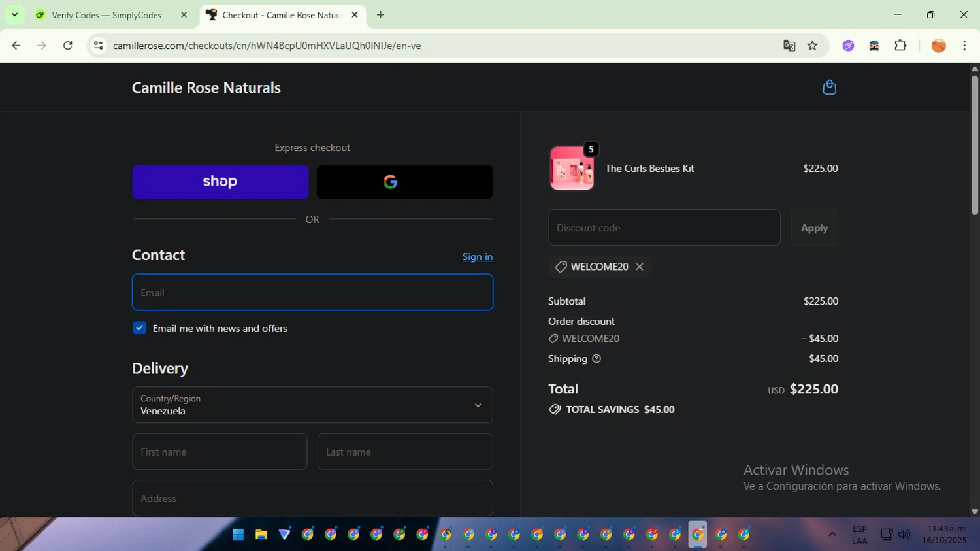The width and height of the screenshot is (980, 551).
Task: Open the Google Translate icon in address bar
Action: (789, 46)
